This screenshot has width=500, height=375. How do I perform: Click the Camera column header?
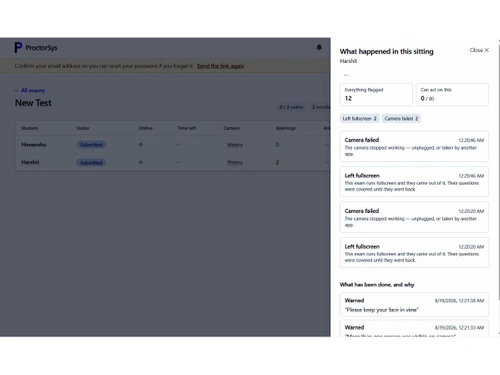(x=231, y=128)
